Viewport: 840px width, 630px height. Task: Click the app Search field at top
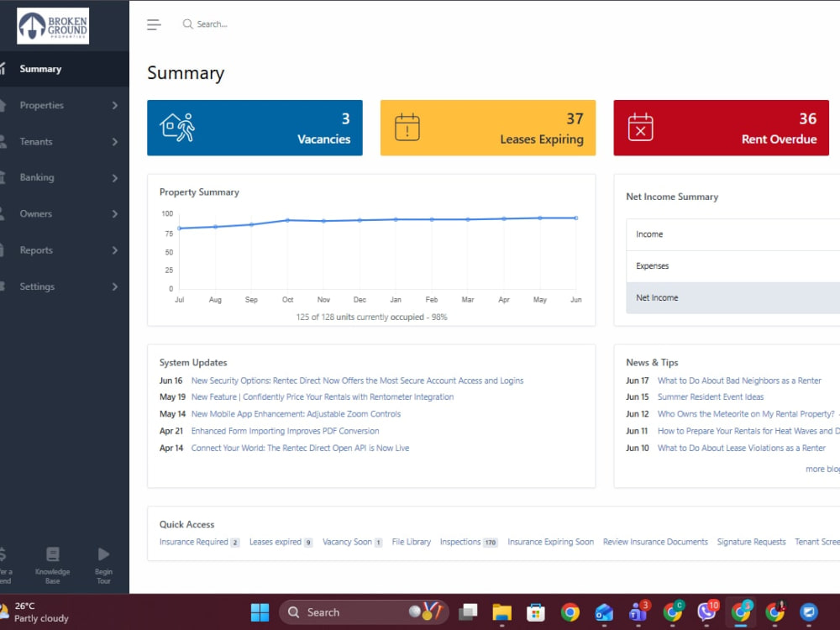coord(213,24)
